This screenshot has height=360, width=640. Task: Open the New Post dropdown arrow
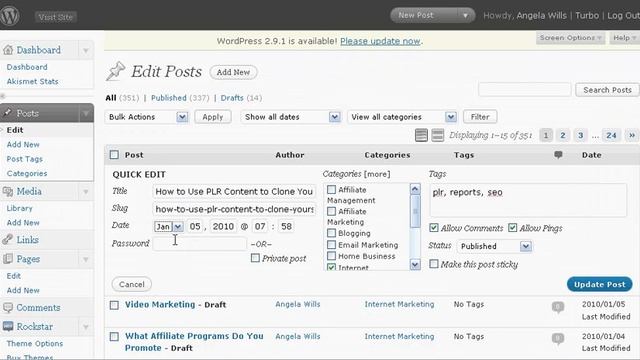[x=465, y=16]
